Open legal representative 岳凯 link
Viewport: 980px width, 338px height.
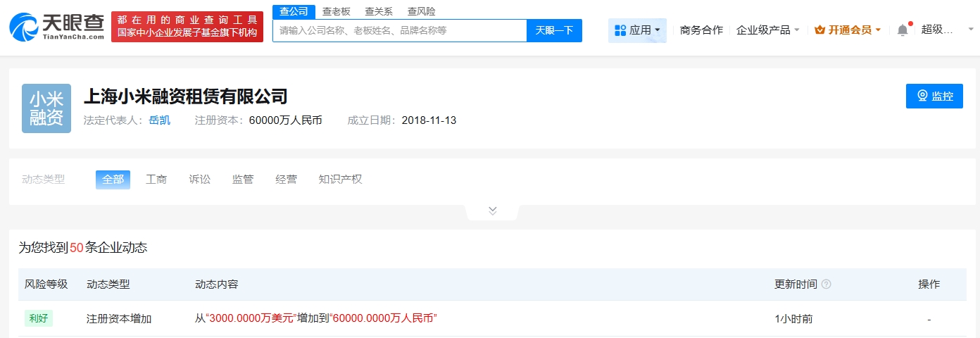(159, 120)
